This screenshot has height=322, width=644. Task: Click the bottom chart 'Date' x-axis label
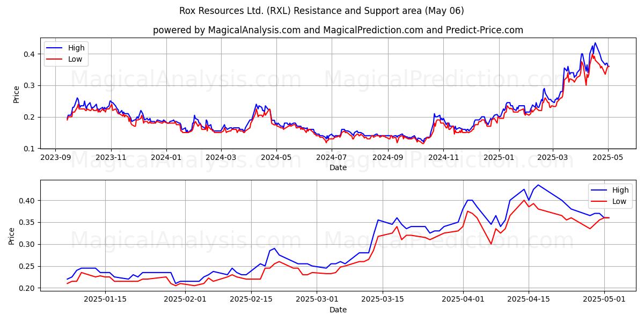(338, 310)
